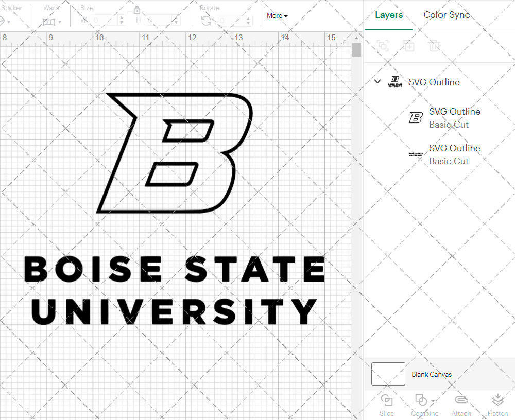
Task: Open the Warp options dropdown arrow
Action: [x=60, y=23]
